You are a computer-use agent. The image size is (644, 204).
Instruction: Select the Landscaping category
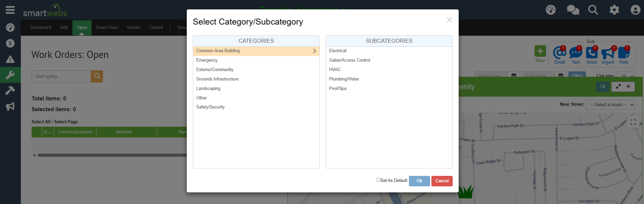(208, 89)
